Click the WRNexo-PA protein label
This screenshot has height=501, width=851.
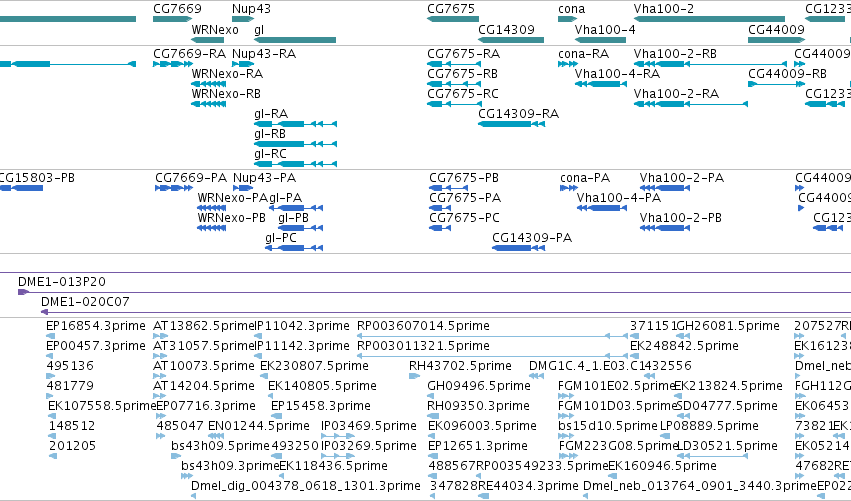coord(233,198)
